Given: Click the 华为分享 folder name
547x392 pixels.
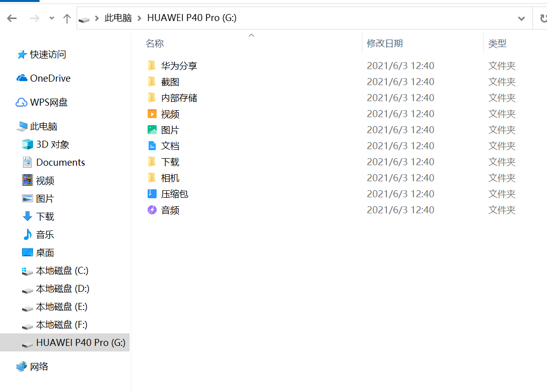Looking at the screenshot, I should (x=179, y=66).
